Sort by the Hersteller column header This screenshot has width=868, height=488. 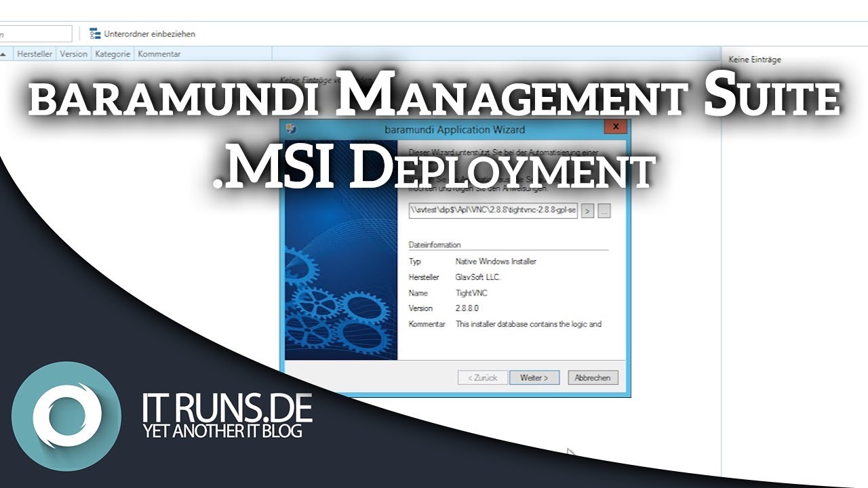pos(35,54)
